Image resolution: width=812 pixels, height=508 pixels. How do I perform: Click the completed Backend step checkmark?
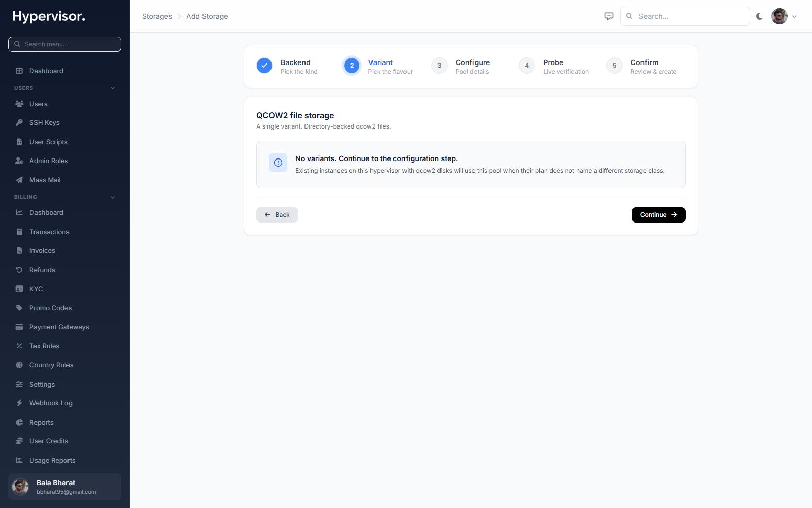(264, 66)
